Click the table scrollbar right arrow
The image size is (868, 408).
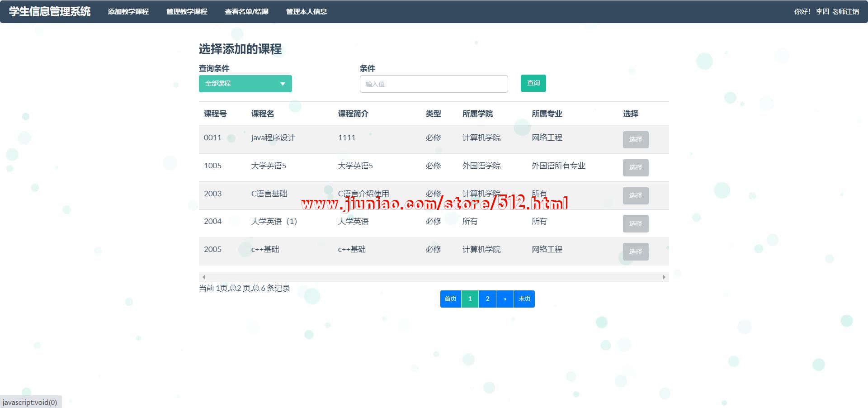tap(664, 277)
